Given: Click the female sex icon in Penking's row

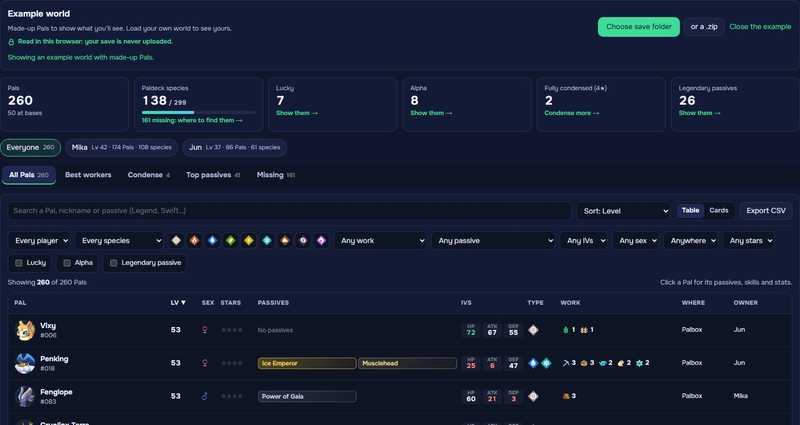Looking at the screenshot, I should 205,363.
